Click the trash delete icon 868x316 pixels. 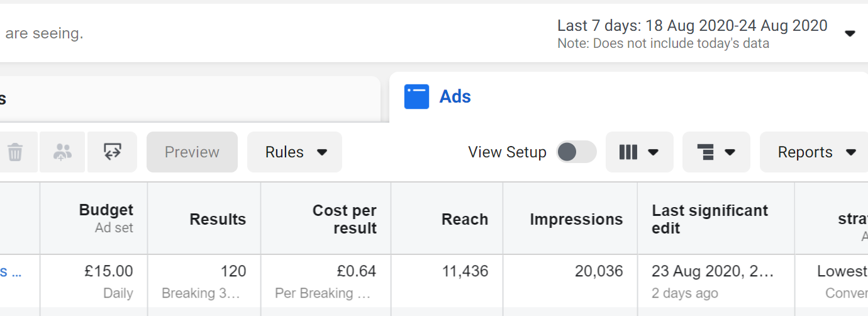[x=15, y=152]
